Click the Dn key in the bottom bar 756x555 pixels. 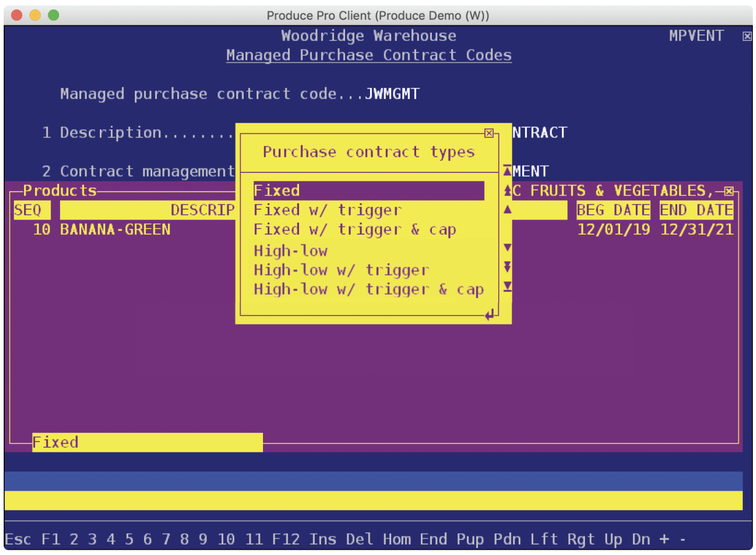click(x=642, y=539)
